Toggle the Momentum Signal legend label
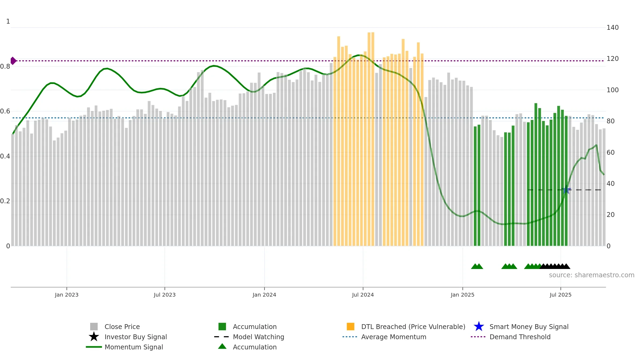644x362 pixels. click(134, 347)
